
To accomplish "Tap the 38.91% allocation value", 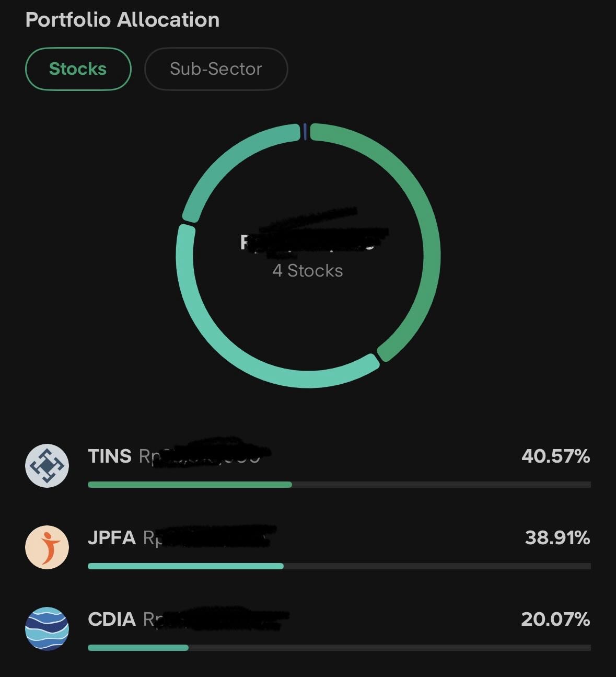I will point(557,538).
